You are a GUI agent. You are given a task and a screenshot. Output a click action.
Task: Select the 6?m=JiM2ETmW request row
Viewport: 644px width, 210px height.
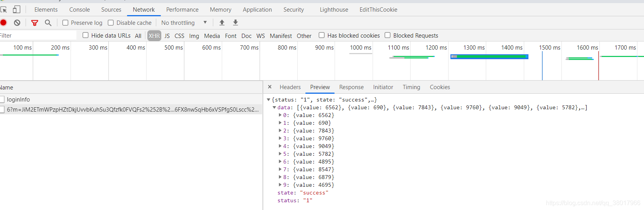(x=131, y=110)
